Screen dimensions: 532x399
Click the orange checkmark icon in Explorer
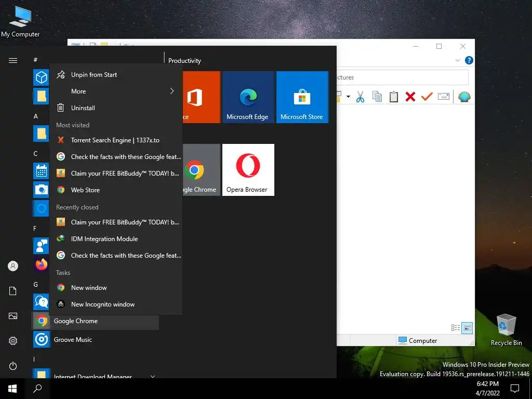click(427, 97)
